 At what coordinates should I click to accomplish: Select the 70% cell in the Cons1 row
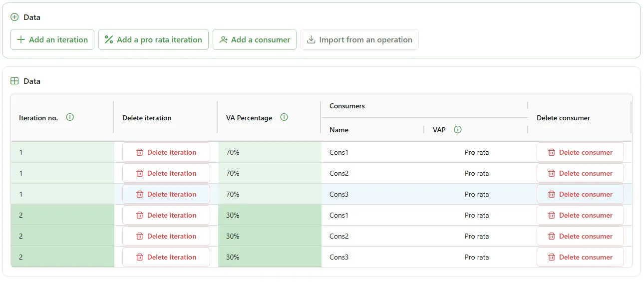(x=270, y=152)
